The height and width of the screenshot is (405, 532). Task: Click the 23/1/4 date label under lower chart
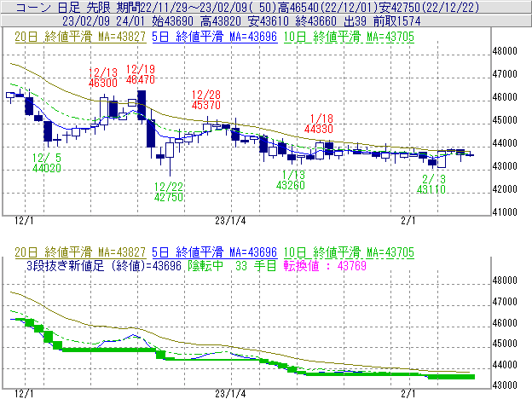pos(230,394)
